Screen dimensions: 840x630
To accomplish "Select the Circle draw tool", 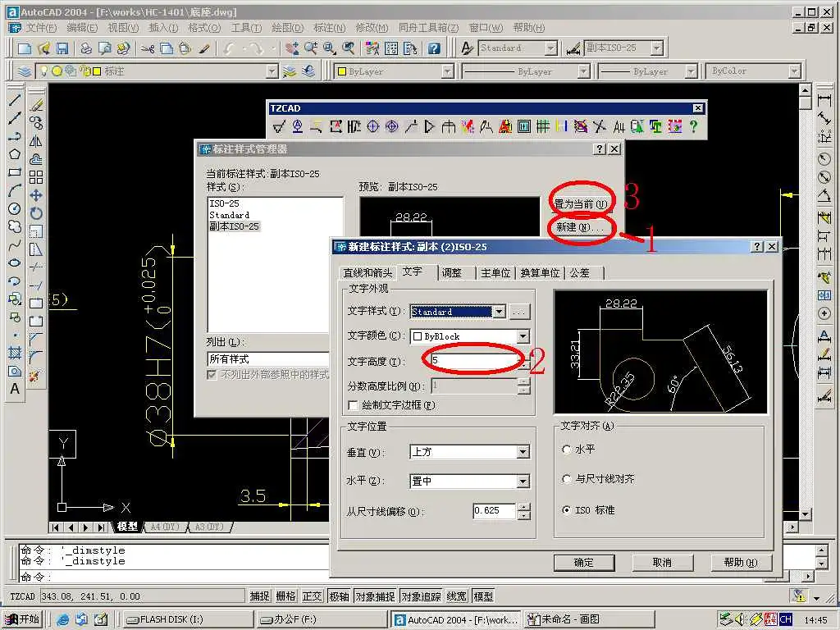I will 15,208.
